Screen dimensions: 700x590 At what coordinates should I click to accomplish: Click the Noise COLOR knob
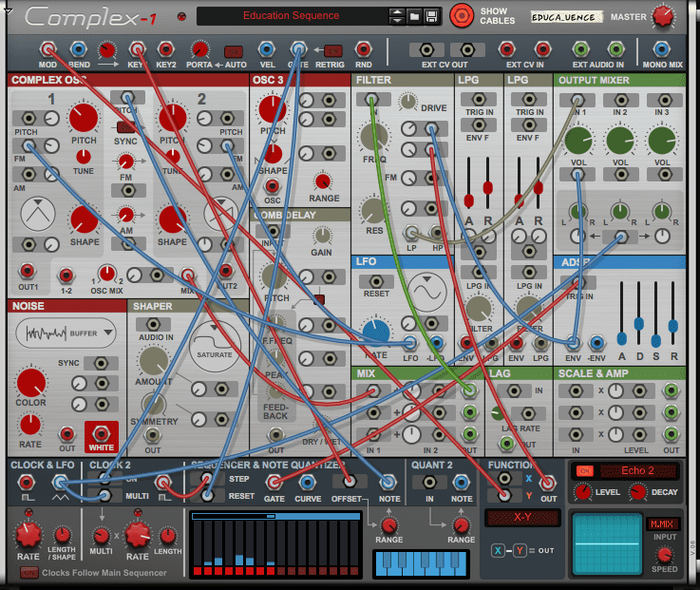click(x=30, y=383)
